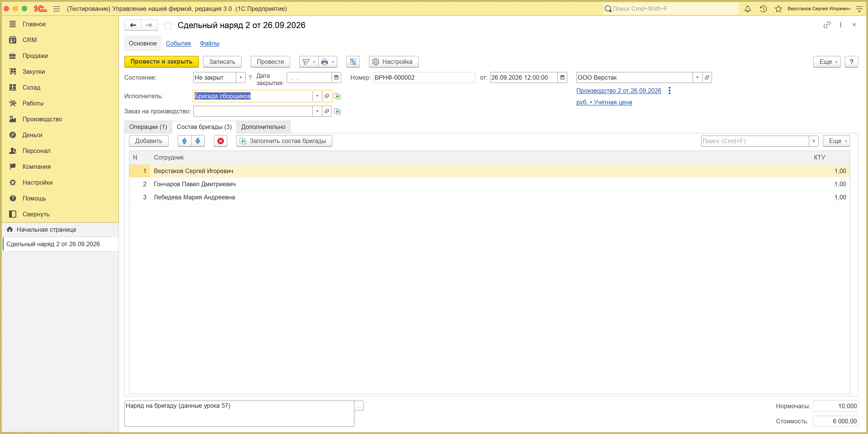This screenshot has height=434, width=868.
Task: Open the События tab link
Action: [x=178, y=43]
